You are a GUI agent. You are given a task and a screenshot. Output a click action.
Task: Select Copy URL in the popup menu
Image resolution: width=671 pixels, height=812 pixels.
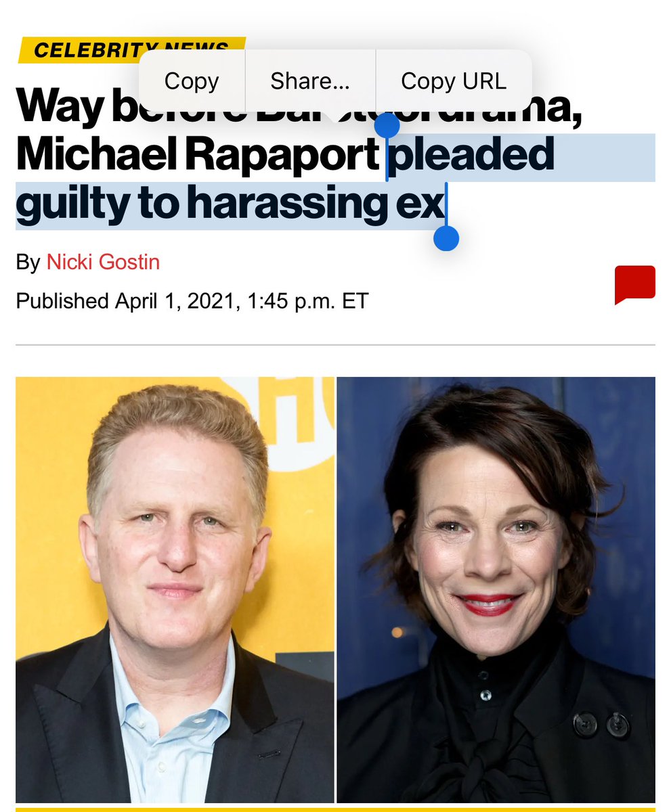pyautogui.click(x=454, y=81)
